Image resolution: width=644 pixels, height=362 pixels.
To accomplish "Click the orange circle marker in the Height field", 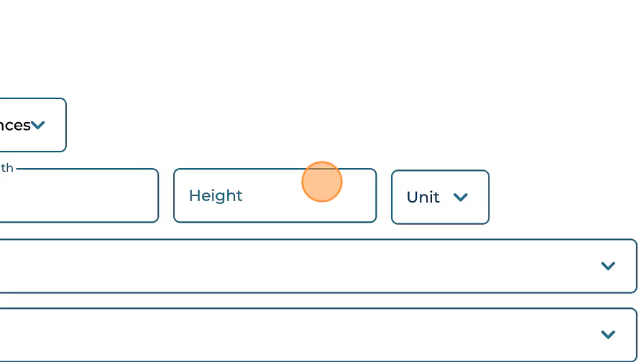I will click(322, 182).
